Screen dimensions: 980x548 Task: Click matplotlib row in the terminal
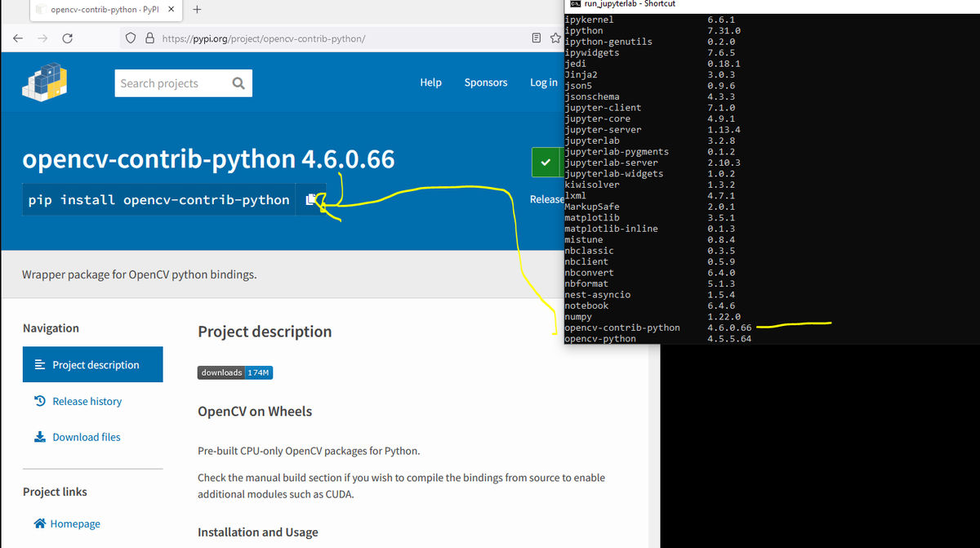pyautogui.click(x=650, y=218)
